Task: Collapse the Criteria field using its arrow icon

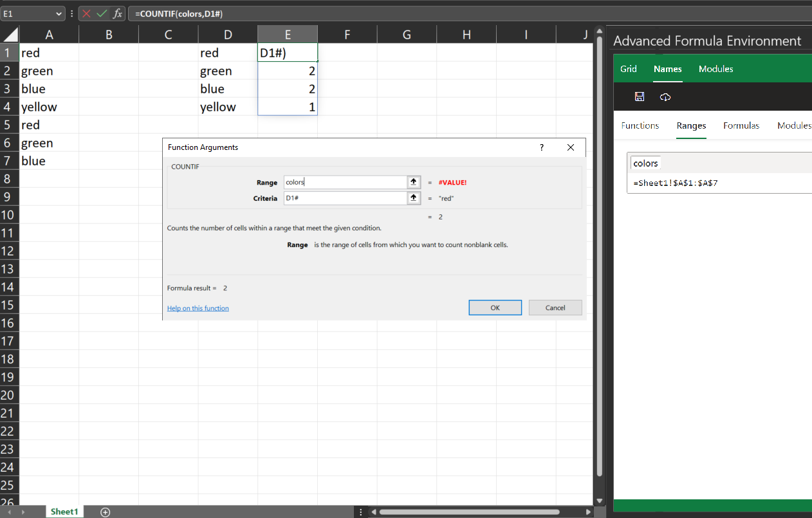Action: point(413,198)
